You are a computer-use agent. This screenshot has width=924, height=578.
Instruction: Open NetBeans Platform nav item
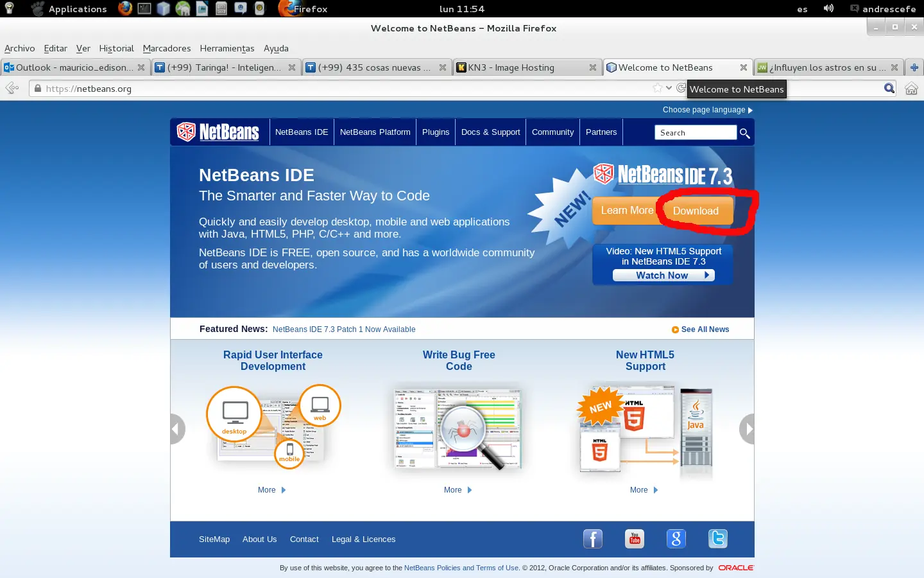click(375, 132)
